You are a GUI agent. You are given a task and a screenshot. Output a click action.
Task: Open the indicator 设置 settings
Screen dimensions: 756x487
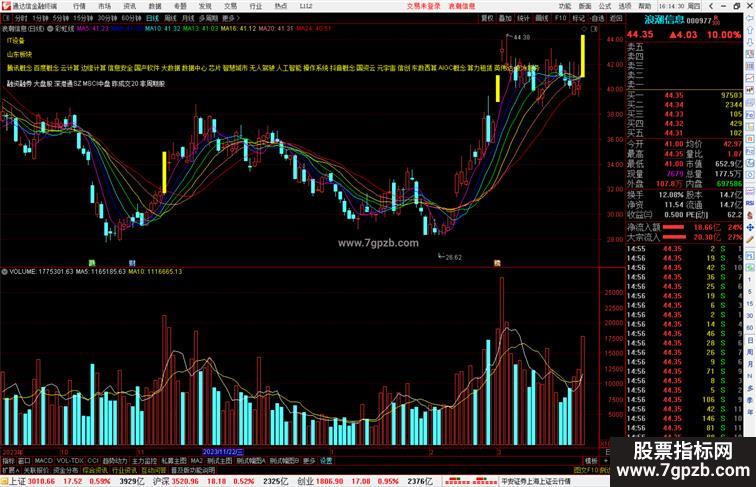point(326,461)
